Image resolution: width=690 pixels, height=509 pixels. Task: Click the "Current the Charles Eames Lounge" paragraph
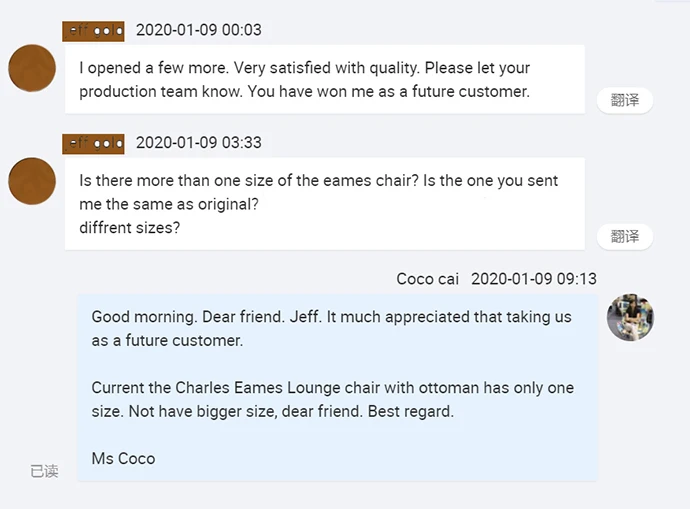click(x=332, y=388)
